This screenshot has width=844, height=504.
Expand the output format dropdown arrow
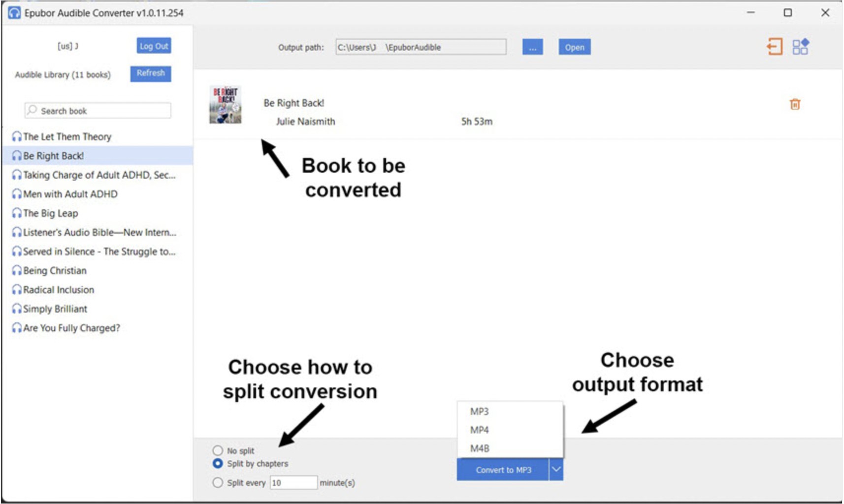tap(556, 470)
